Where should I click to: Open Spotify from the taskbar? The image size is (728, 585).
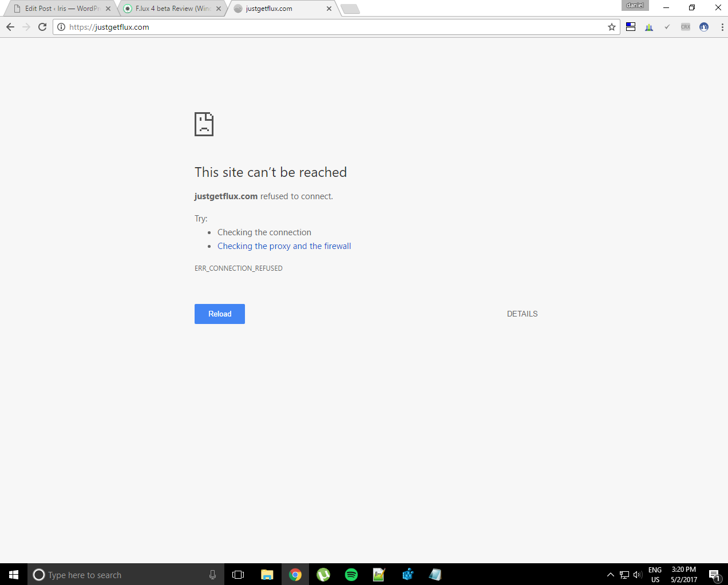[351, 575]
